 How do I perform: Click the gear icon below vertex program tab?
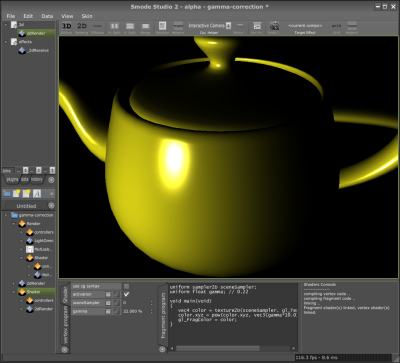pyautogui.click(x=65, y=349)
